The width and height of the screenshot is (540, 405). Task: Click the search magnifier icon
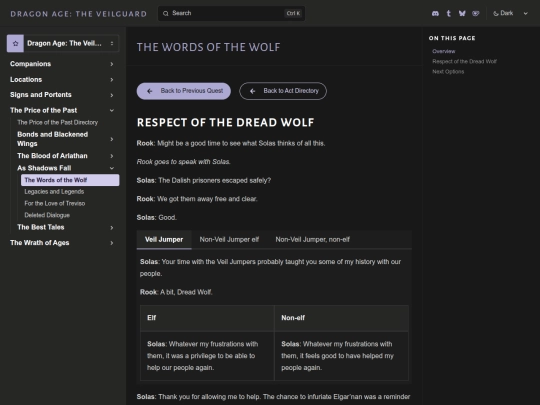click(x=166, y=13)
